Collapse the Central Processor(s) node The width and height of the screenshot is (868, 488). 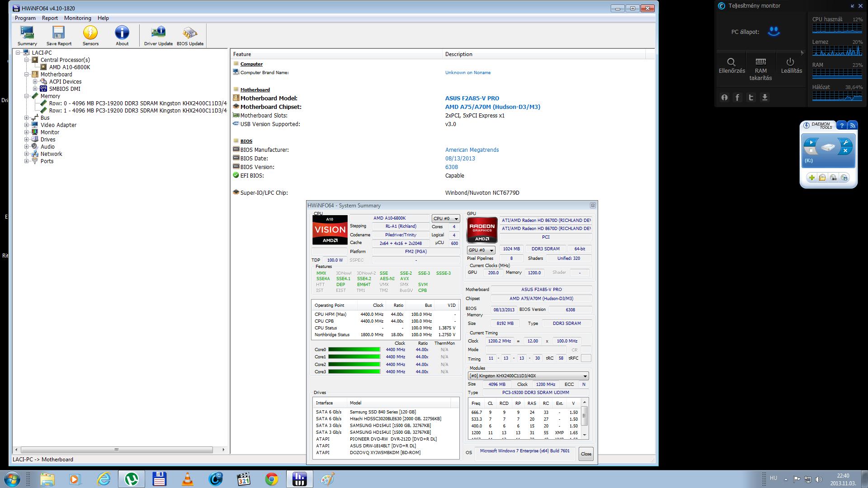pos(27,60)
